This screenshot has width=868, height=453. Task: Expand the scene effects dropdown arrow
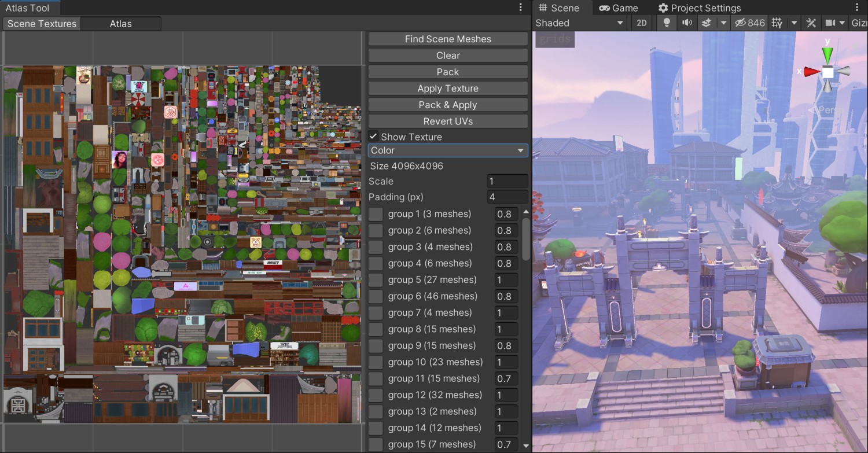coord(723,23)
